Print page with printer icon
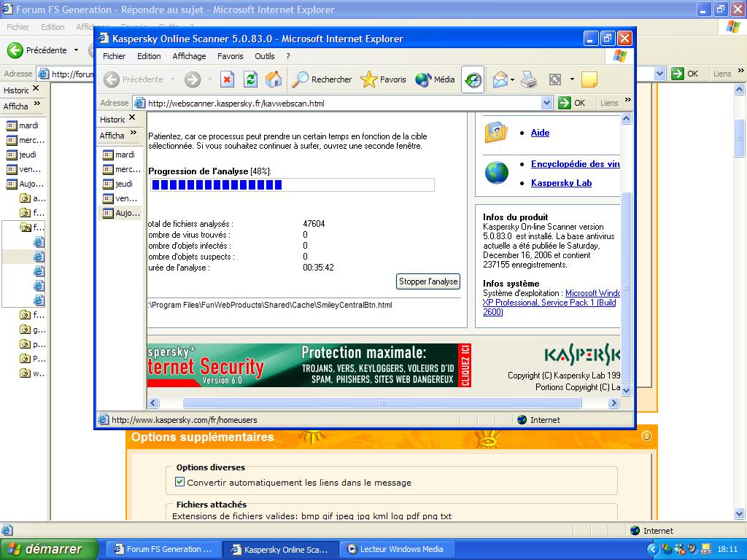The width and height of the screenshot is (747, 560). [529, 79]
